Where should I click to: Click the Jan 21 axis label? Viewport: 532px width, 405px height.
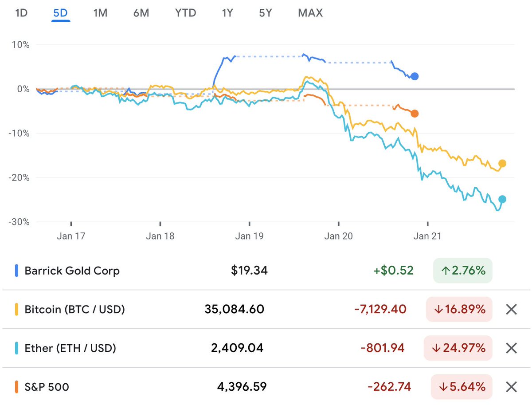coord(427,236)
